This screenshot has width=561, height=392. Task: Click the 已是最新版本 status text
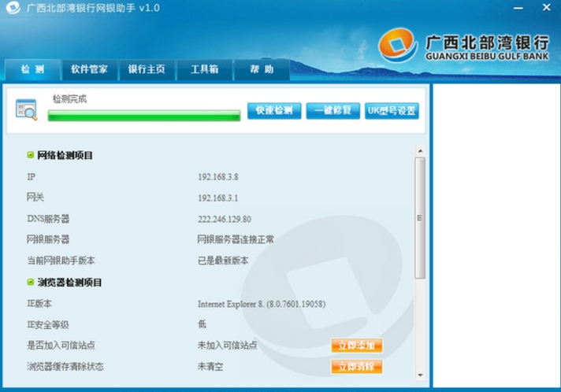coord(223,261)
